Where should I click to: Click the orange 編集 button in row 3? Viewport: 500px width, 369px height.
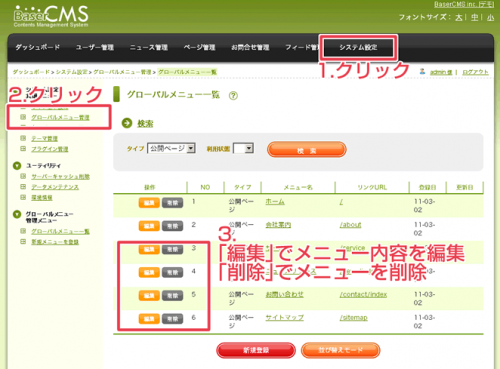coord(149,249)
